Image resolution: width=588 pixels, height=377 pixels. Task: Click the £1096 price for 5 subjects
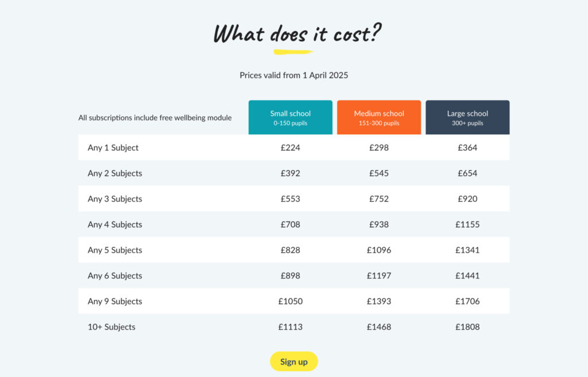click(x=379, y=250)
